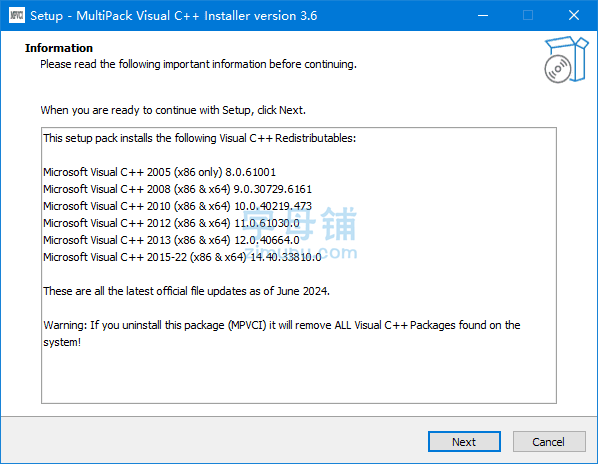Click the MPVCI uninstall warning text
Screen dimensions: 598x464
pyautogui.click(x=282, y=334)
